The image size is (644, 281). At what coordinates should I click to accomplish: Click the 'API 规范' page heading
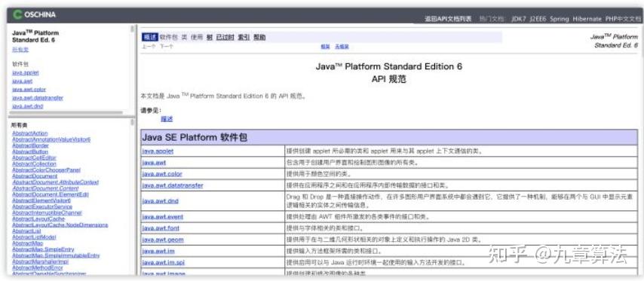click(x=388, y=79)
